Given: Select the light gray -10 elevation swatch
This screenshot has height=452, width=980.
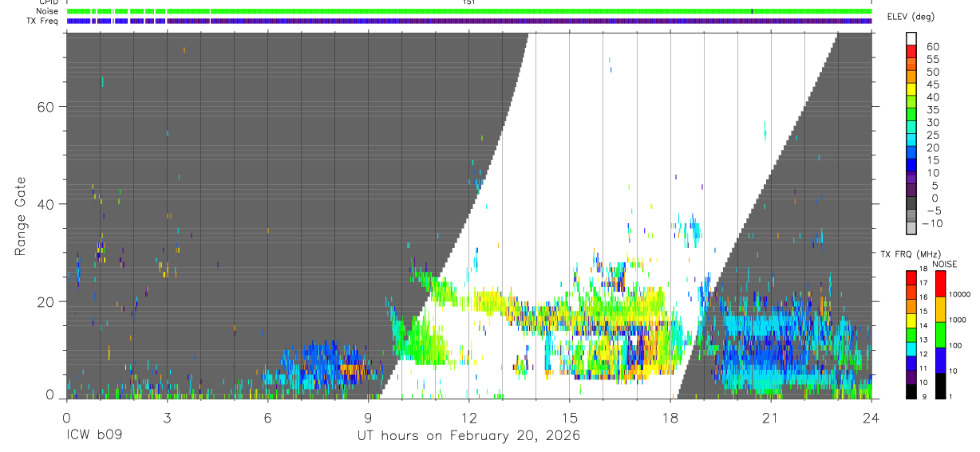Looking at the screenshot, I should click(x=911, y=229).
